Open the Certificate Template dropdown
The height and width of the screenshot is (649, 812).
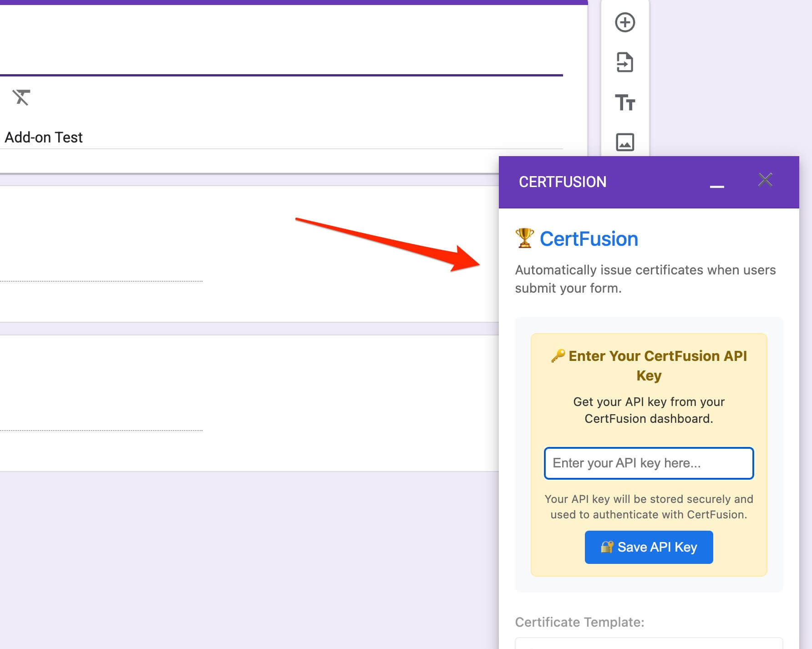[649, 643]
